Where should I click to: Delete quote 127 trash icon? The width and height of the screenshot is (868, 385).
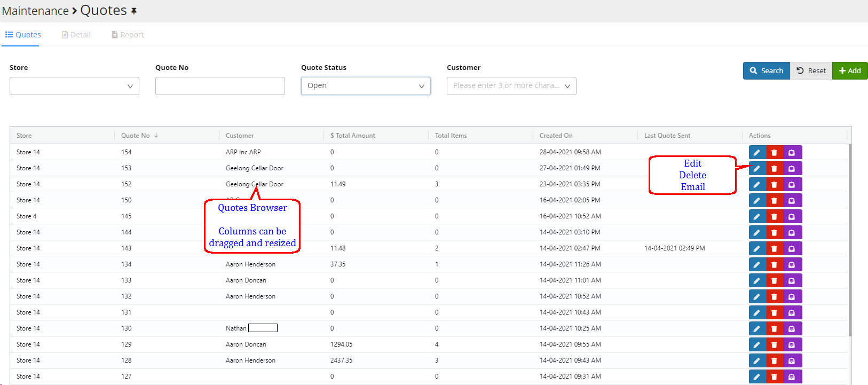point(775,377)
